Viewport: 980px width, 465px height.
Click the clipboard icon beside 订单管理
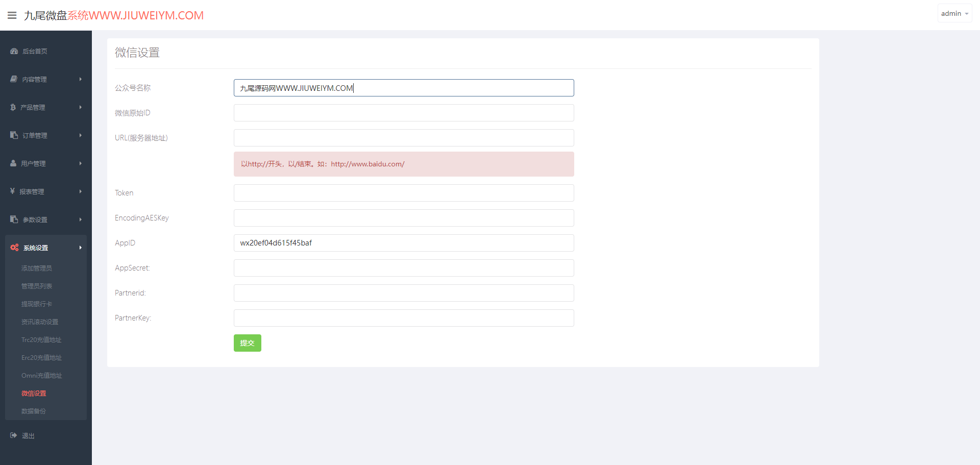pyautogui.click(x=14, y=135)
